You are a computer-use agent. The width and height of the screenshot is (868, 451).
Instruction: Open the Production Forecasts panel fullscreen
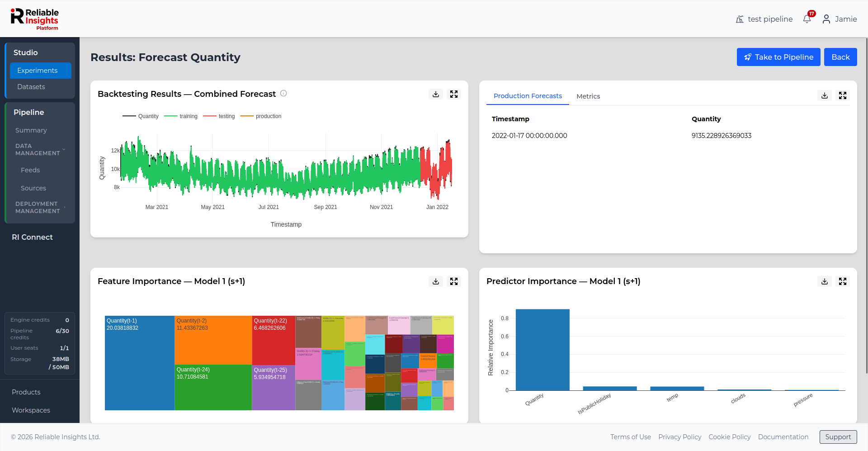click(843, 95)
